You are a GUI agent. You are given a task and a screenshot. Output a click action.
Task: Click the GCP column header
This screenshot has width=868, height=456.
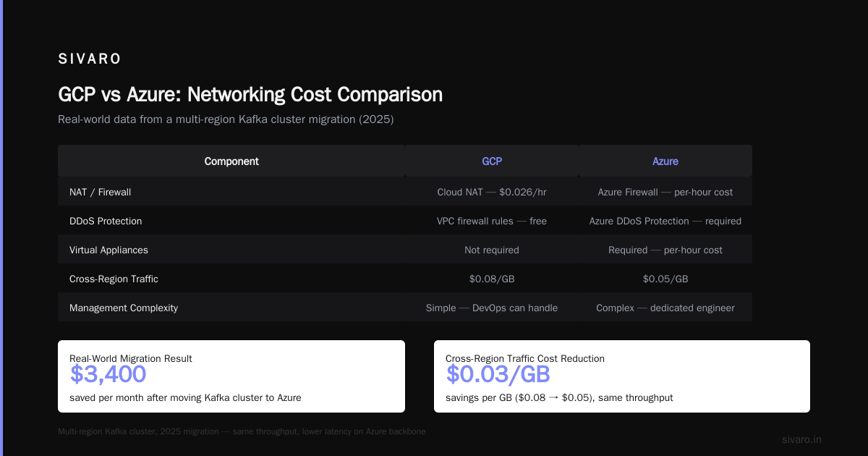tap(492, 161)
